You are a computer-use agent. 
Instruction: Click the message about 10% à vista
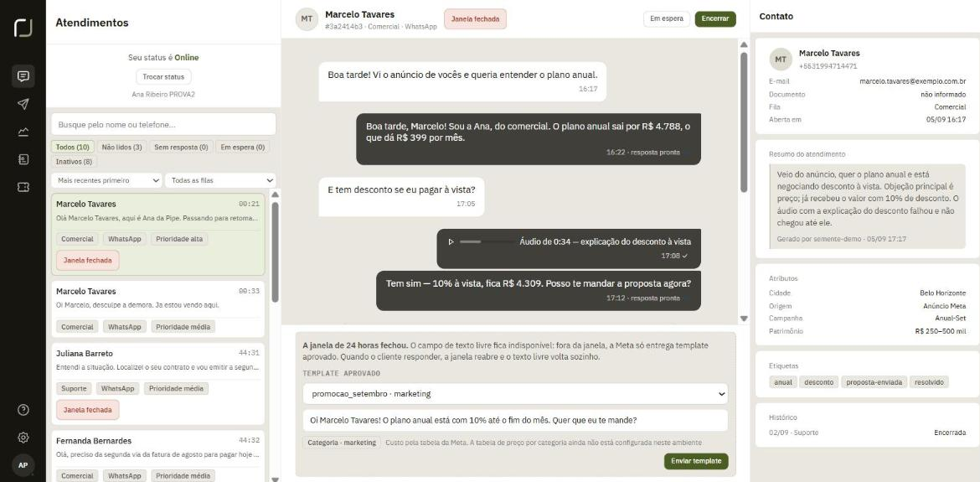pyautogui.click(x=538, y=290)
